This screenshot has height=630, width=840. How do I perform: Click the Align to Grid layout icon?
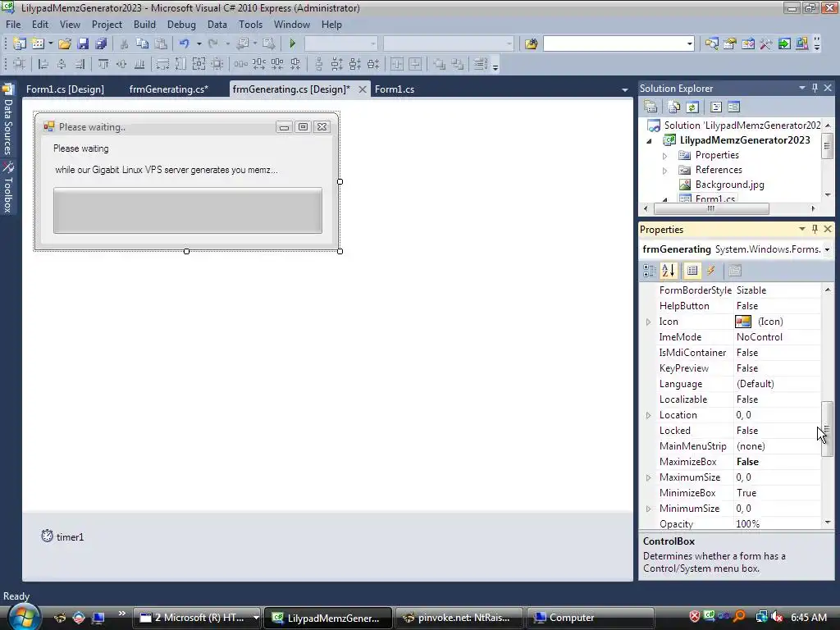(x=20, y=64)
